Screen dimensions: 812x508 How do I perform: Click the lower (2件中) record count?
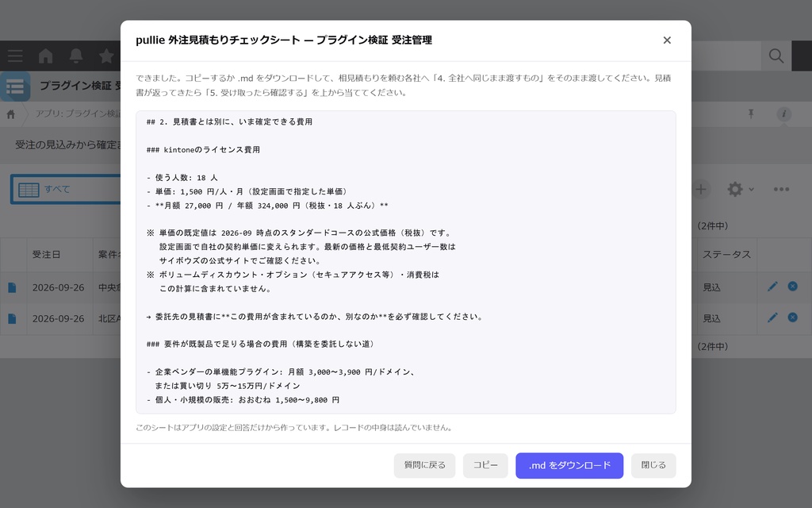713,347
